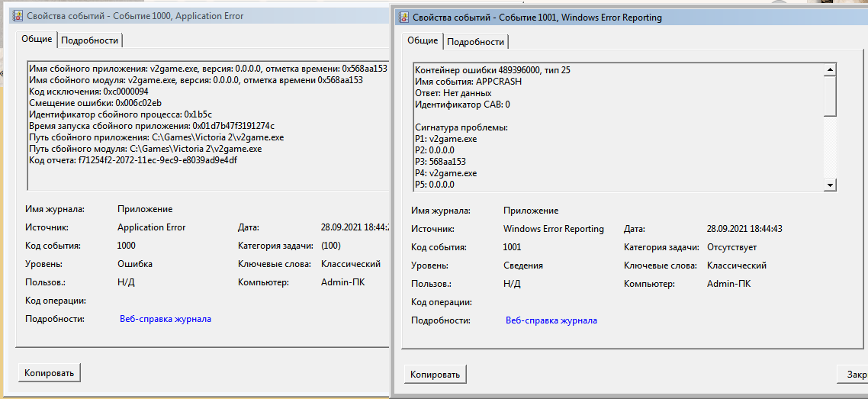Click the 'Путь сбойного модуля' line

(146, 149)
